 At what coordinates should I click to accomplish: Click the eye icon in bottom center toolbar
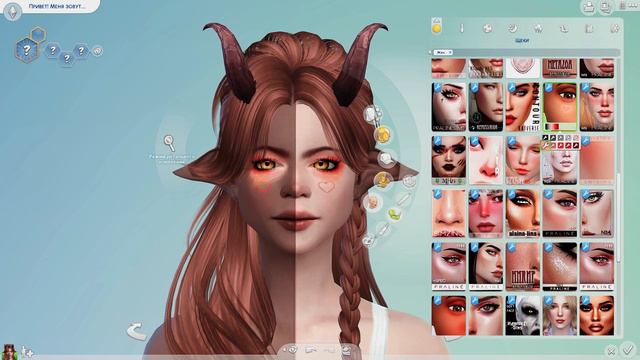[x=292, y=350]
